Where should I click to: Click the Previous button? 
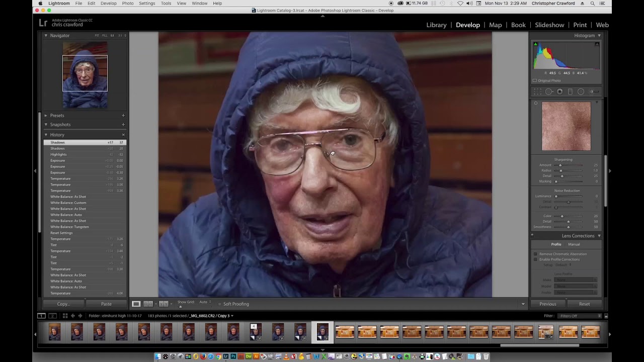pyautogui.click(x=548, y=304)
